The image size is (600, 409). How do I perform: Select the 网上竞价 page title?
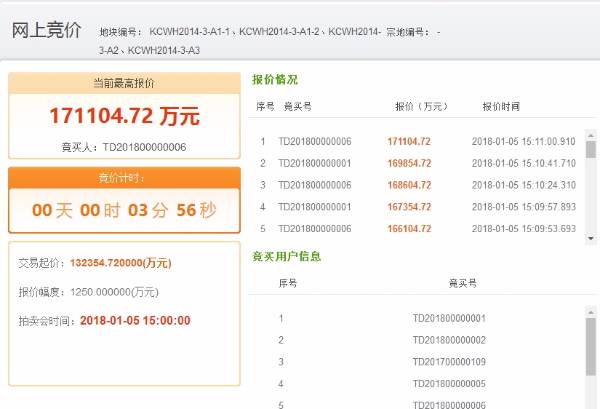coord(46,30)
